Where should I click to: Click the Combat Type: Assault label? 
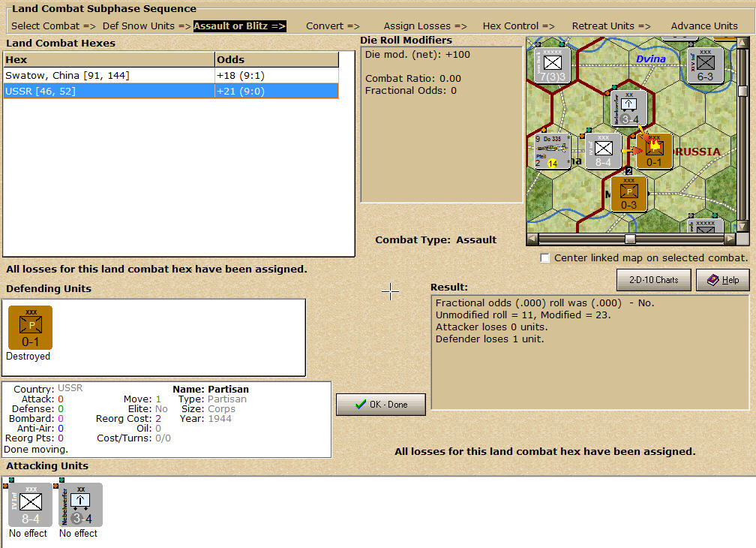(436, 239)
